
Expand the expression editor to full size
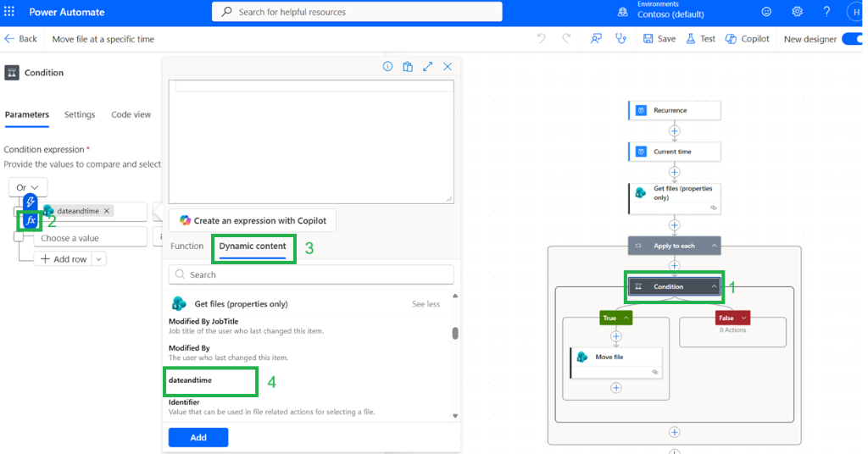coord(427,66)
